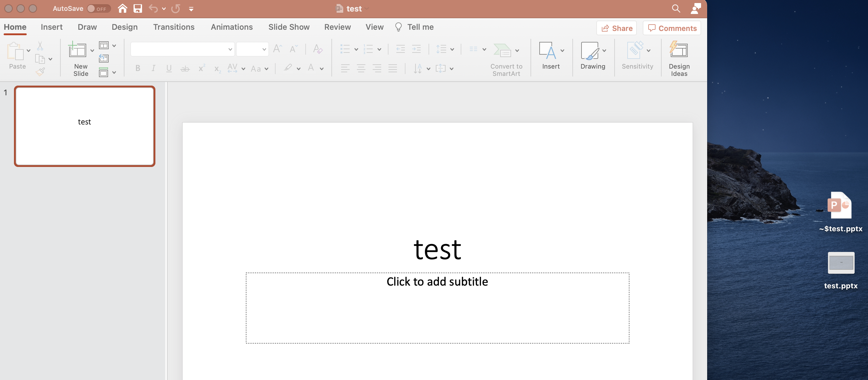Expand the line spacing dropdown arrow
Image resolution: width=868 pixels, height=380 pixels.
click(452, 49)
